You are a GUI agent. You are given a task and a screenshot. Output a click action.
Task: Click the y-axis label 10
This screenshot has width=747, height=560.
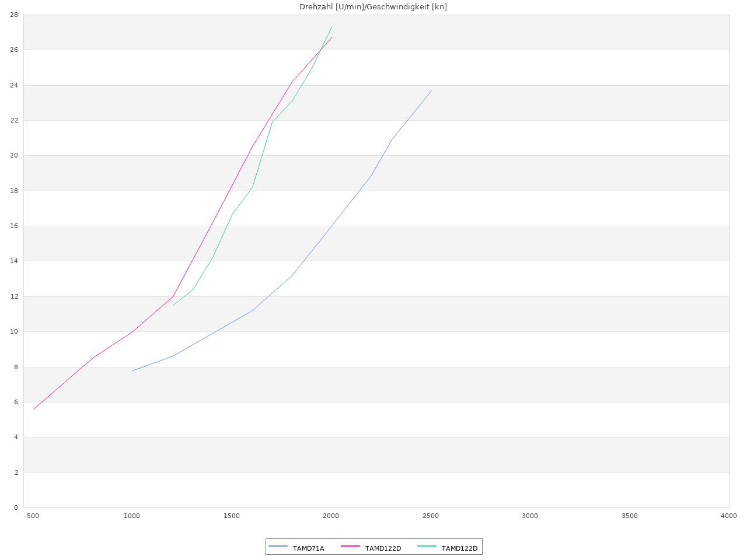pos(14,332)
